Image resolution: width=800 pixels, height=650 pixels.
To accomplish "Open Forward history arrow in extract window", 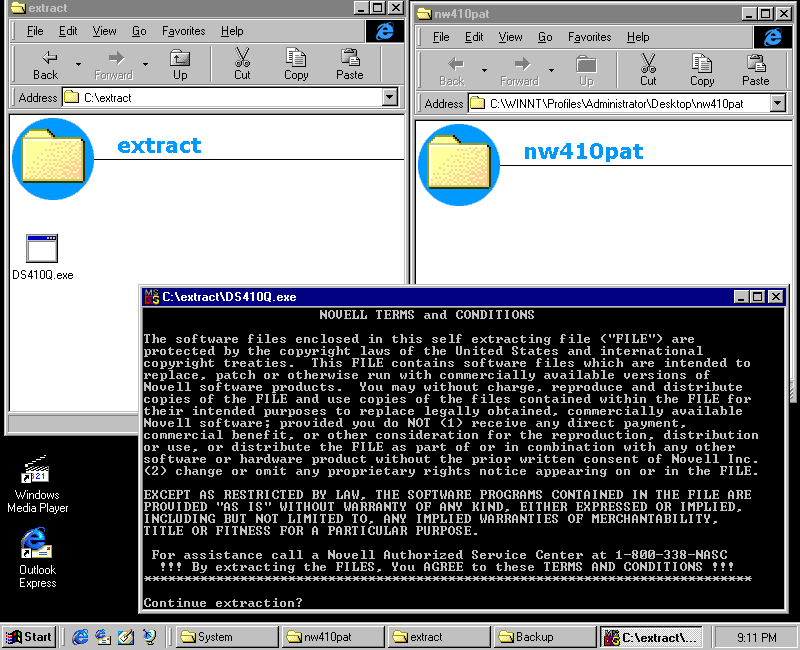I will click(145, 65).
